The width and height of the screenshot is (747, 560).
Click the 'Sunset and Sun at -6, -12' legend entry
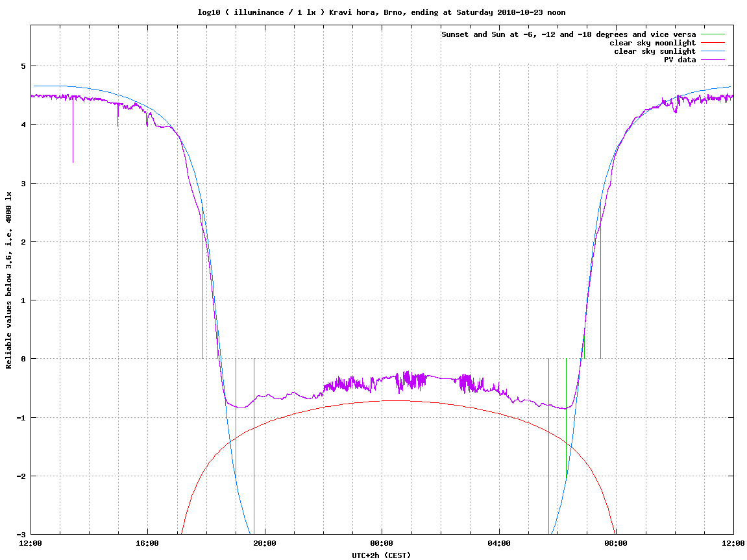click(x=569, y=34)
